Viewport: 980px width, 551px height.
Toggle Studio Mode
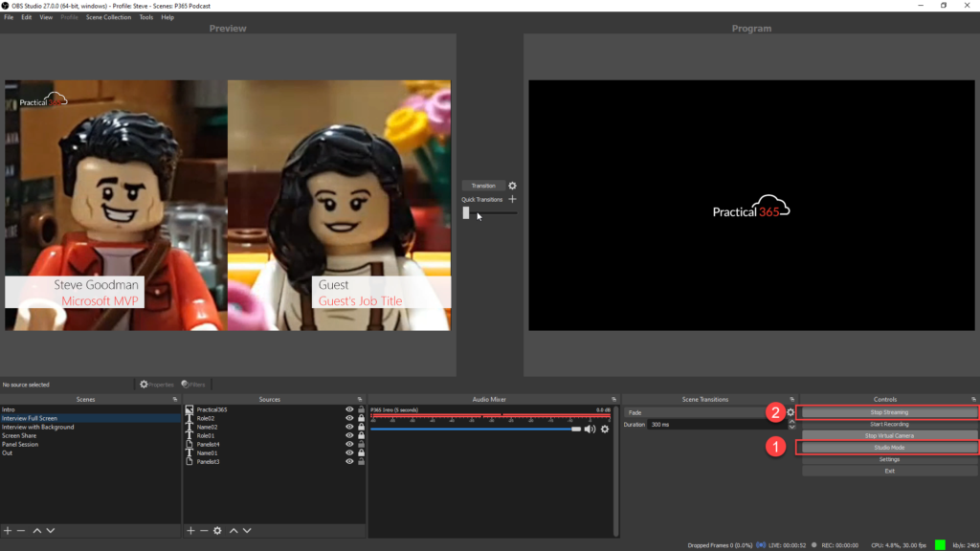(889, 448)
